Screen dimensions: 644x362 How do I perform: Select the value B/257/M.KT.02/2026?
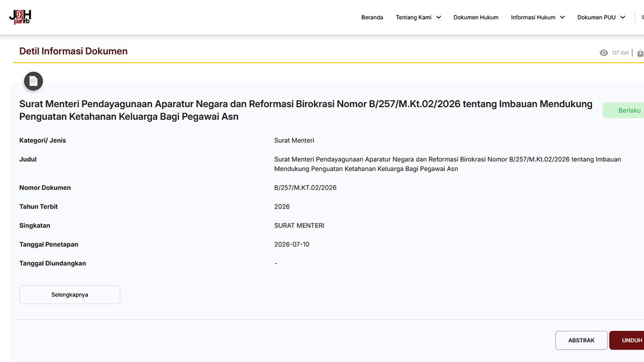[x=305, y=188]
